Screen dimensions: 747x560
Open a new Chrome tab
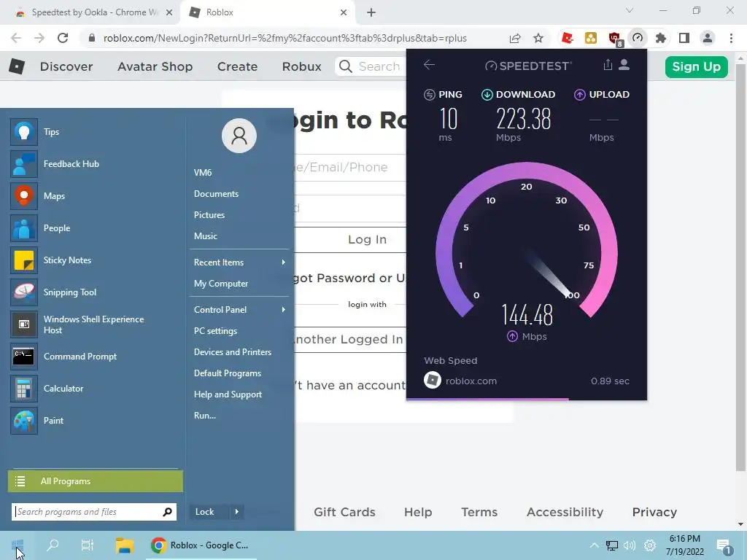pos(371,12)
